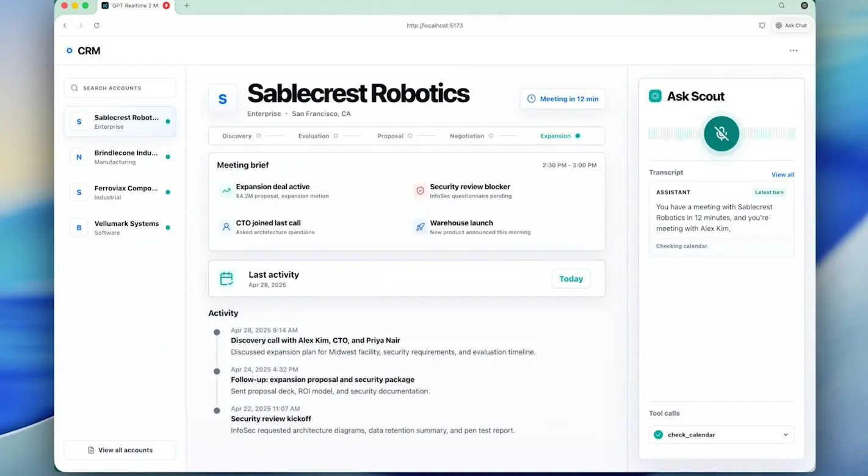Click the Discovery call with Alex Kim activity
Image resolution: width=868 pixels, height=476 pixels.
(x=316, y=341)
